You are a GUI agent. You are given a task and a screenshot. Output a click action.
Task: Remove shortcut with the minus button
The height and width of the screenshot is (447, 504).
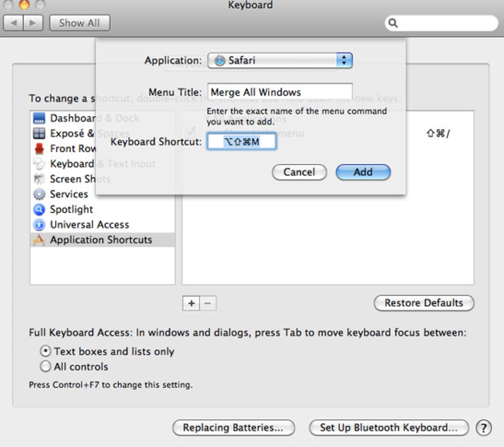coord(208,303)
